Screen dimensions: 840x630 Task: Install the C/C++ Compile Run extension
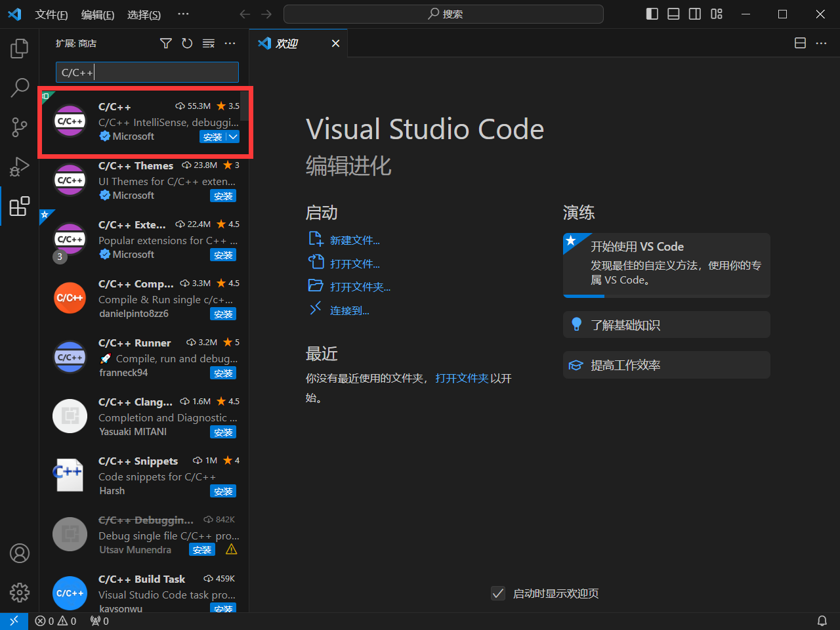pos(223,314)
